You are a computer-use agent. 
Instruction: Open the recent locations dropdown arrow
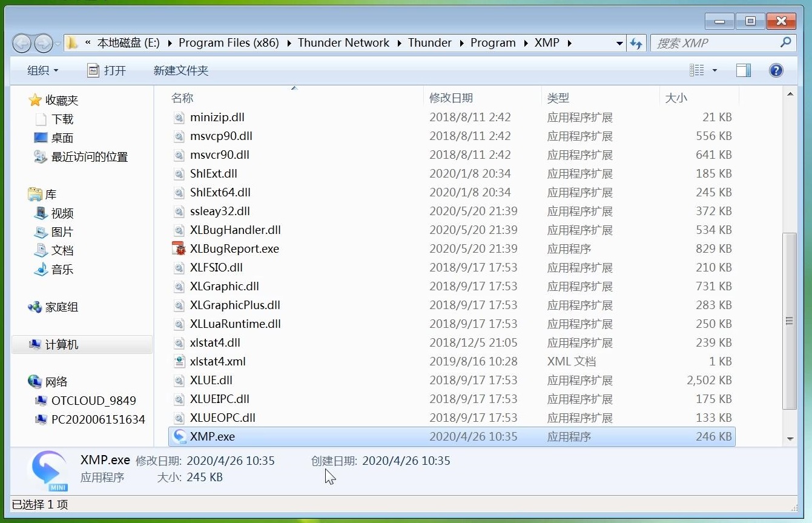[58, 44]
